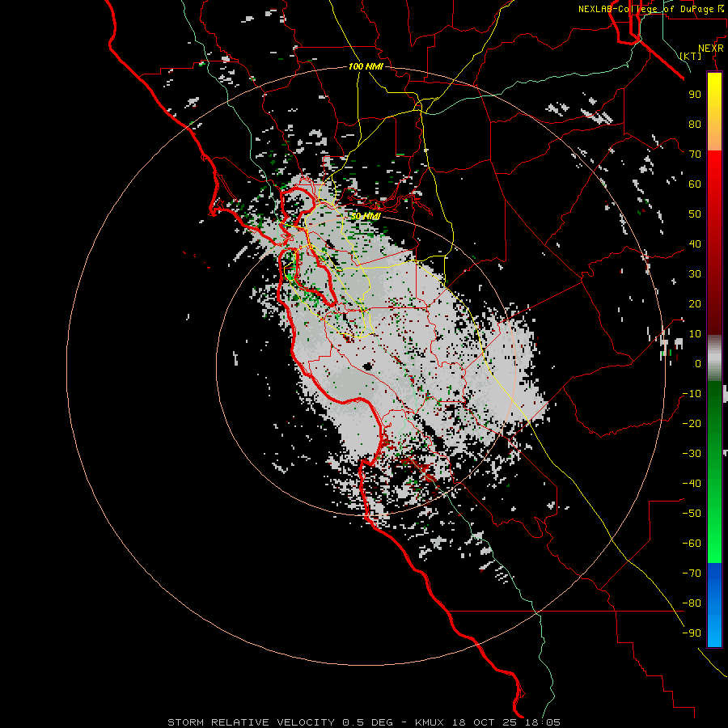Click the positive 10 scale value
728x728 pixels.
click(x=695, y=334)
